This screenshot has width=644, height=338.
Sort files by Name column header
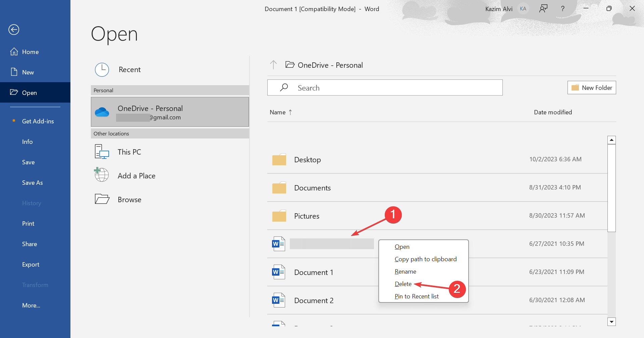point(278,112)
